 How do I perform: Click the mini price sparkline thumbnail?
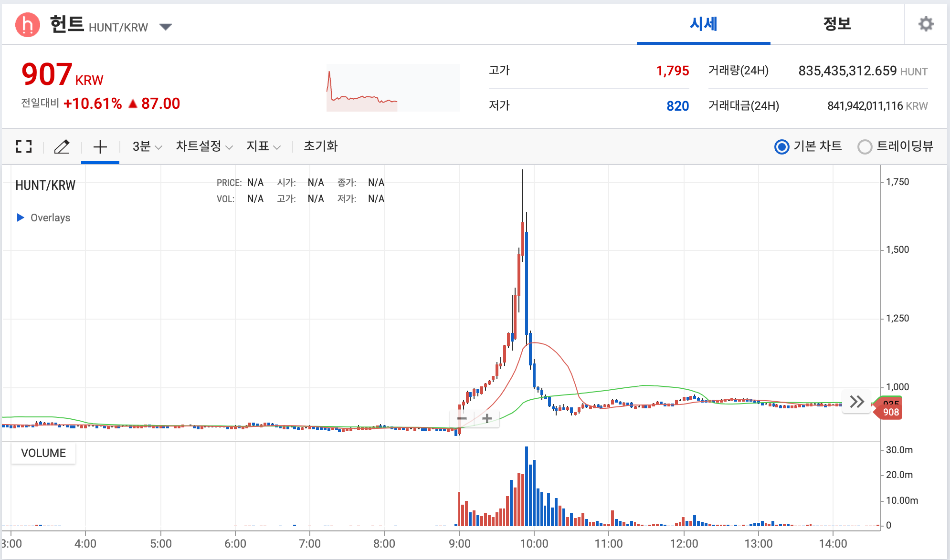pos(393,88)
